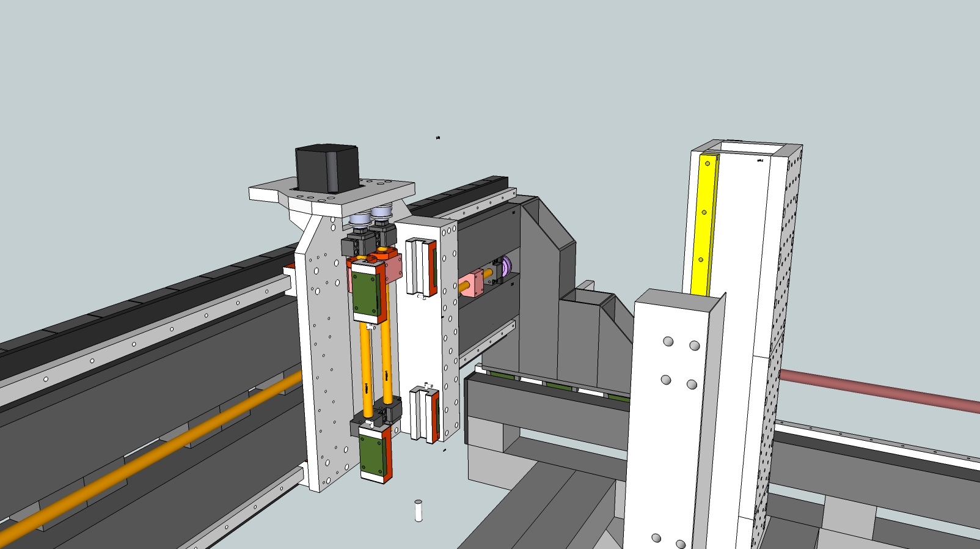The width and height of the screenshot is (980, 549).
Task: Click the pink ballscrew nut block on gantry
Action: [470, 284]
